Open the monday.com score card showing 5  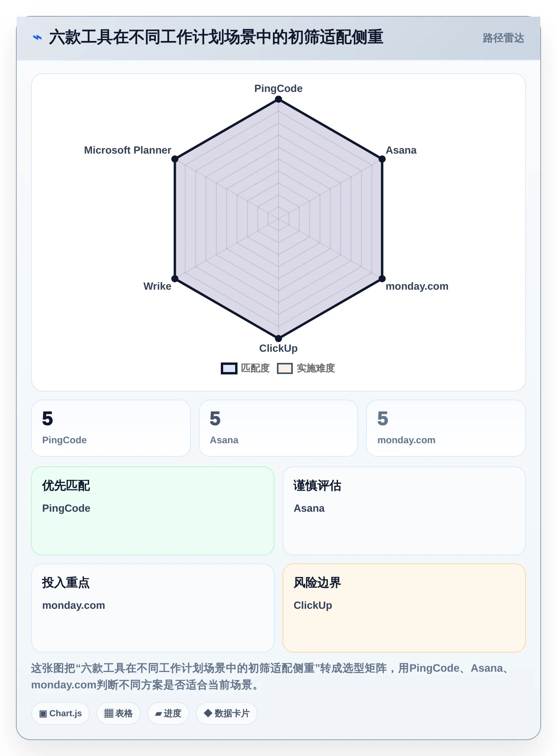coord(446,428)
